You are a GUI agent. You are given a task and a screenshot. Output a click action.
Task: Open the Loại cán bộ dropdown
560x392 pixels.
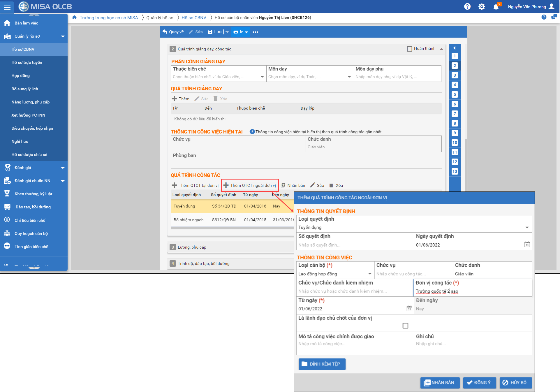click(x=369, y=274)
